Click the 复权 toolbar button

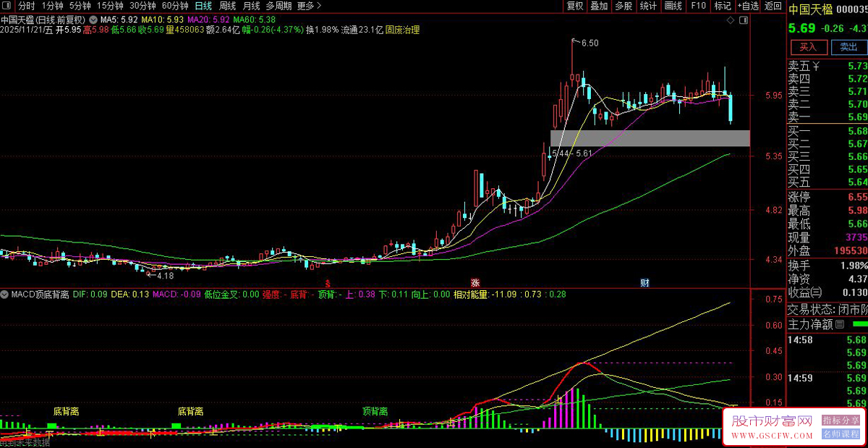click(574, 6)
